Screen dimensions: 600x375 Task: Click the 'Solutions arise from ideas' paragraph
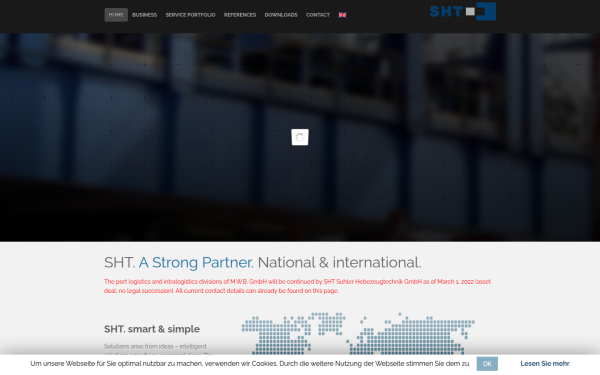pyautogui.click(x=158, y=350)
